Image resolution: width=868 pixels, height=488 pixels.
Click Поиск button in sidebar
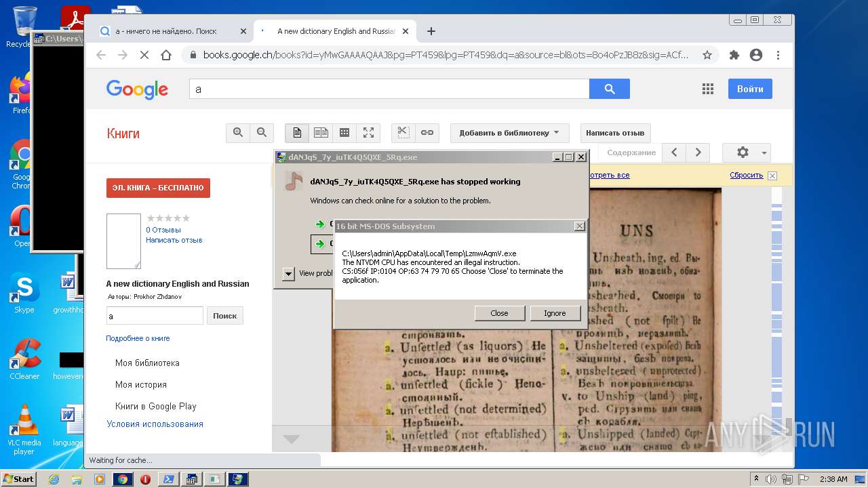pyautogui.click(x=225, y=316)
